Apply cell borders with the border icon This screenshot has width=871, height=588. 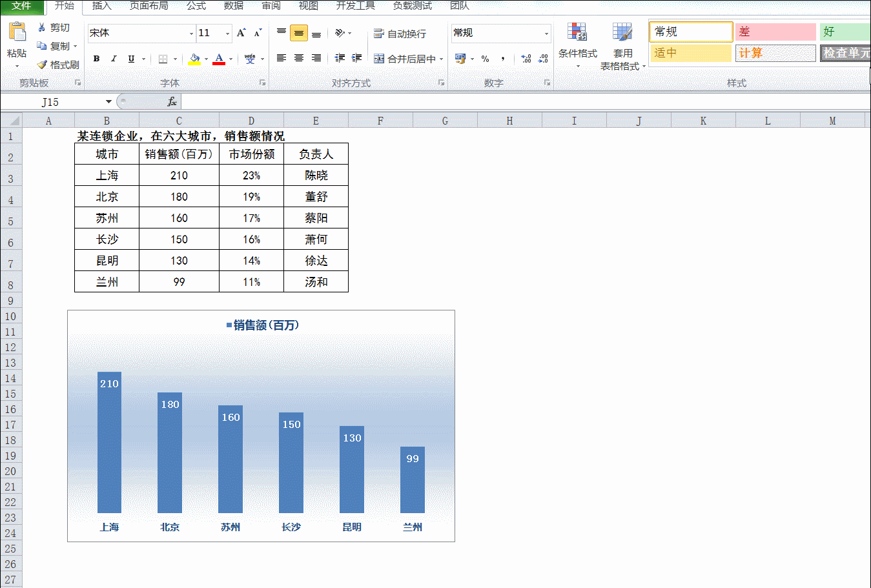coord(163,59)
